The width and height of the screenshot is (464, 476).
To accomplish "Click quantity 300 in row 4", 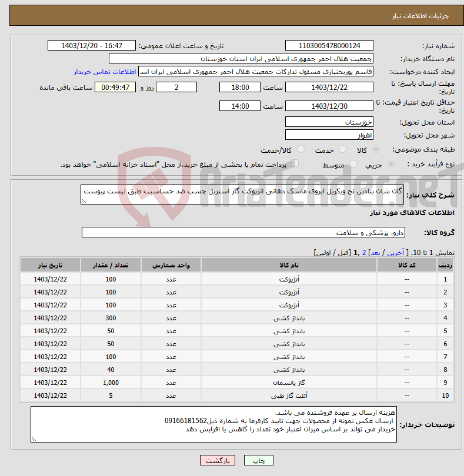I will point(111,318).
